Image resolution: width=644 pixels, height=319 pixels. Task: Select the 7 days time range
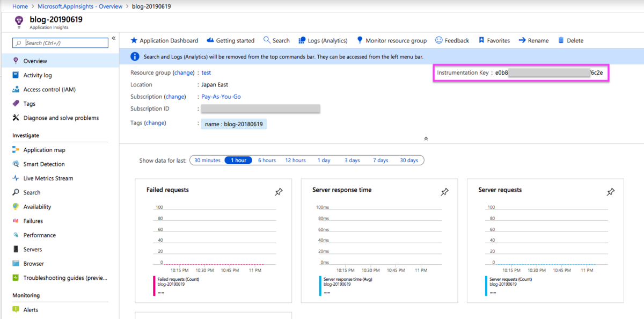click(380, 160)
